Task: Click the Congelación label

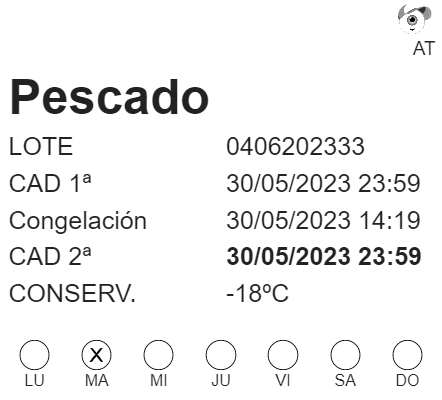Action: (x=78, y=221)
